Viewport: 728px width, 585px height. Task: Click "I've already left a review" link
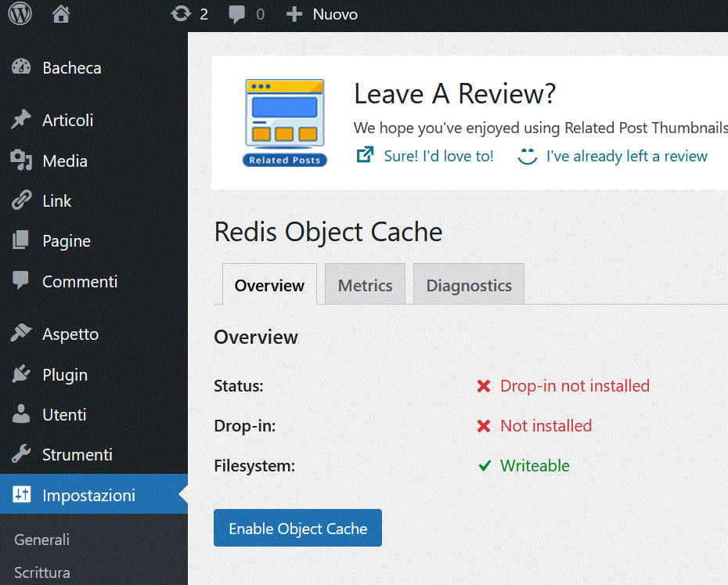[x=626, y=156]
